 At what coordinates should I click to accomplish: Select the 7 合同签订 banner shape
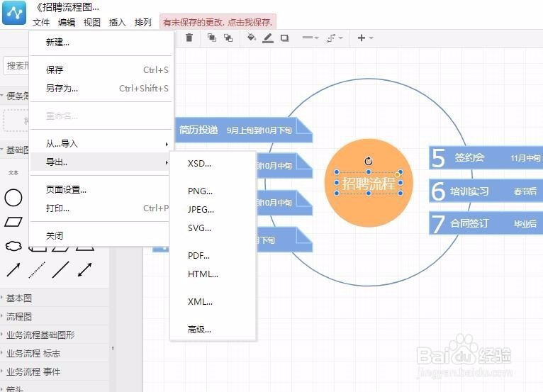(x=486, y=223)
